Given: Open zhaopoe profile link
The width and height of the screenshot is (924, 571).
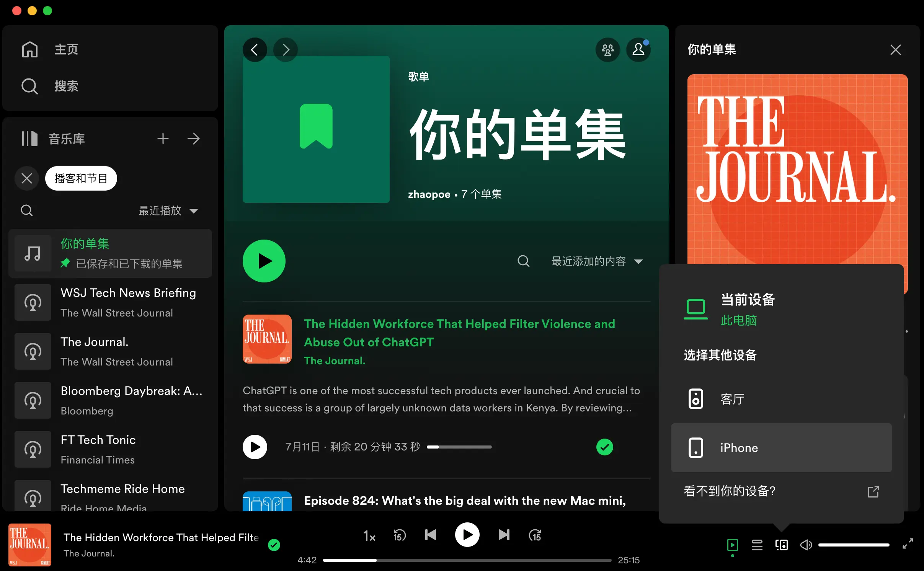Looking at the screenshot, I should pyautogui.click(x=429, y=194).
